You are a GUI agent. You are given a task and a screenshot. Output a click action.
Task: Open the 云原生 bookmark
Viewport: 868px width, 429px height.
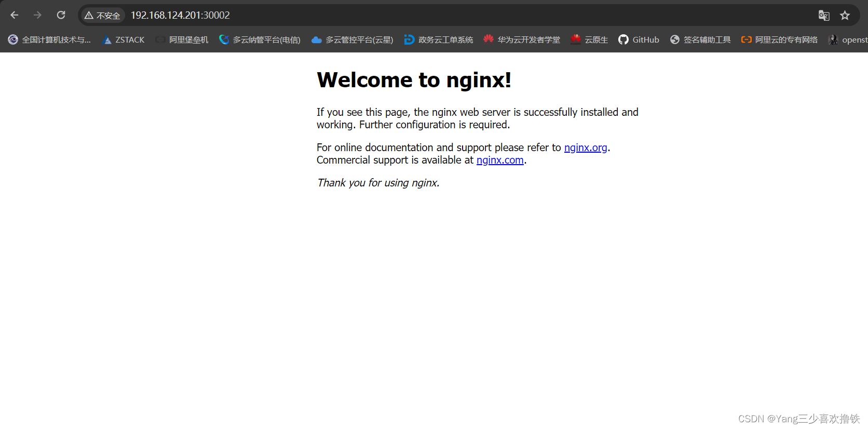click(589, 39)
